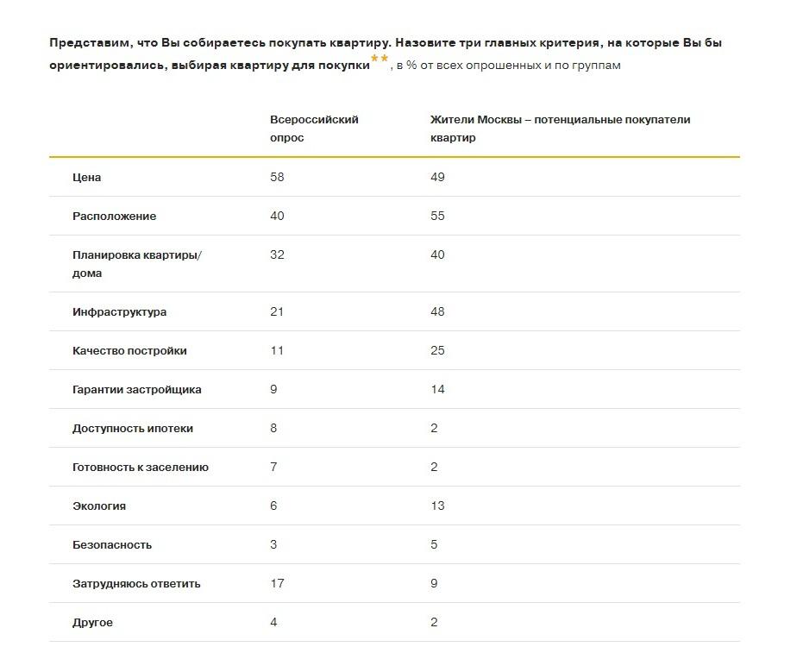Viewport: 797px width, 672px height.
Task: Click the 'Экология' row label
Action: pyautogui.click(x=99, y=506)
